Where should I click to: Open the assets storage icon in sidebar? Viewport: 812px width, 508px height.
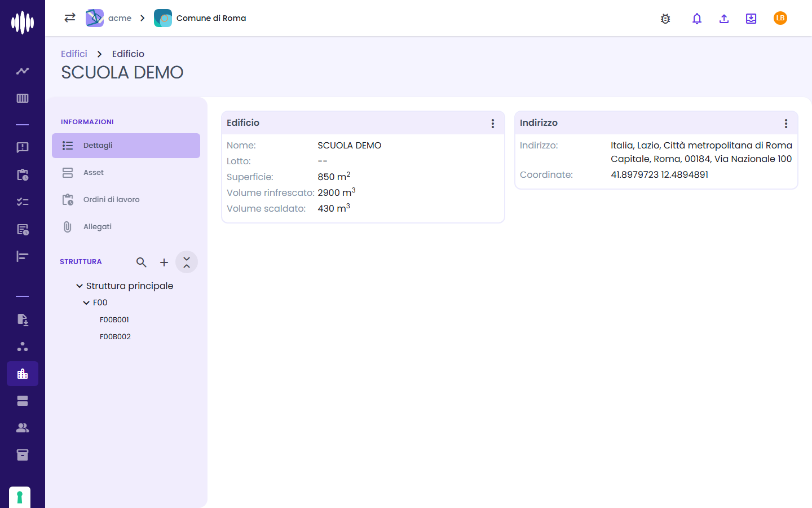click(23, 401)
